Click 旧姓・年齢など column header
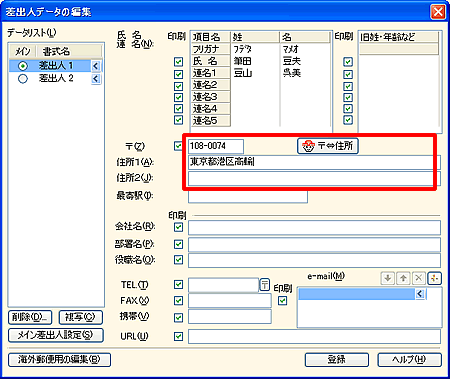The image size is (450, 379). pos(399,37)
